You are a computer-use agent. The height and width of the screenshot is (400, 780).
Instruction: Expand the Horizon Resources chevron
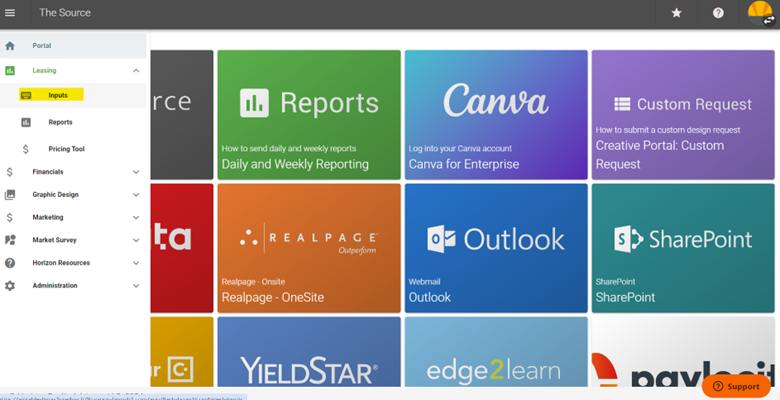(x=136, y=263)
